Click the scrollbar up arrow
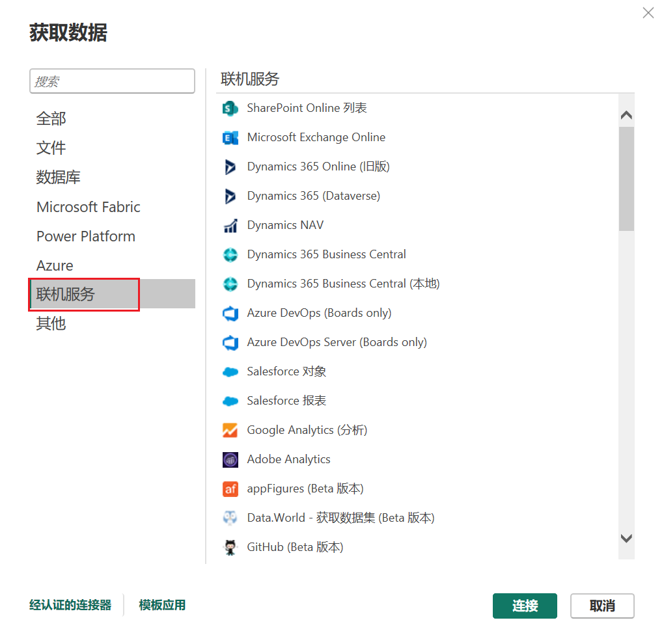 626,115
